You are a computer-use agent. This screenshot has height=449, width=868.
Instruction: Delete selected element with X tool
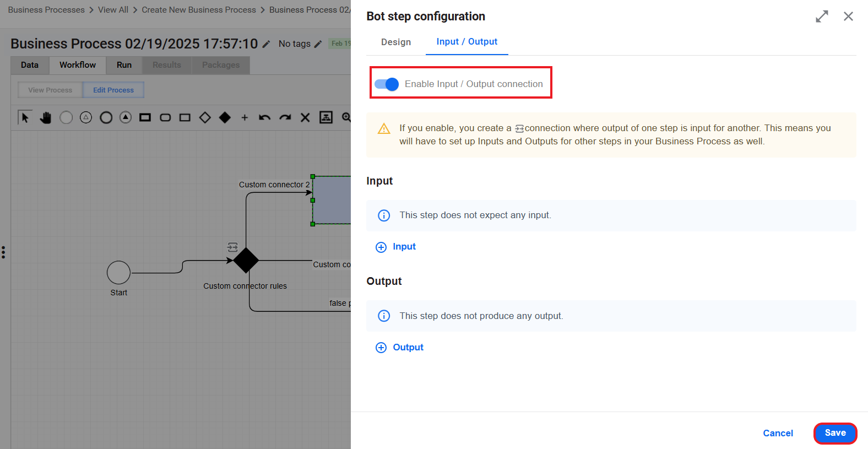(x=305, y=117)
